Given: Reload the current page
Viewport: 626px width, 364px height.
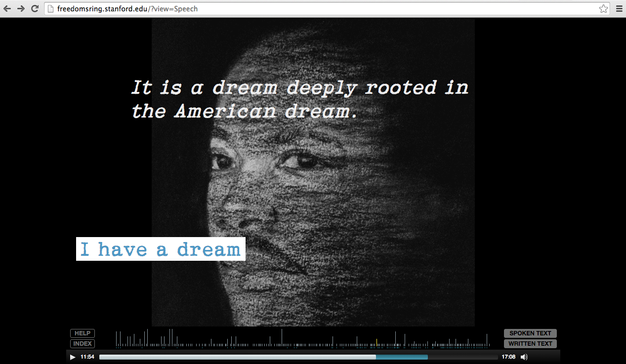Looking at the screenshot, I should click(35, 8).
